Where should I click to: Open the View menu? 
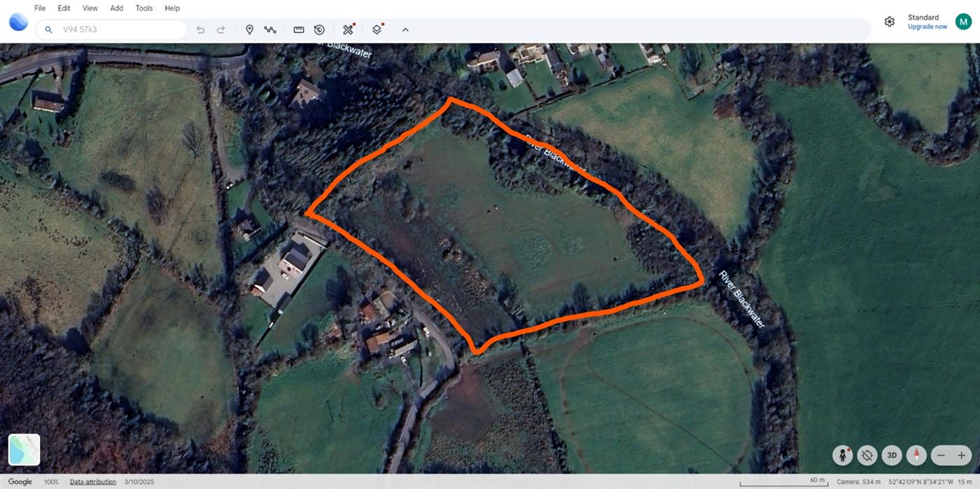click(90, 8)
